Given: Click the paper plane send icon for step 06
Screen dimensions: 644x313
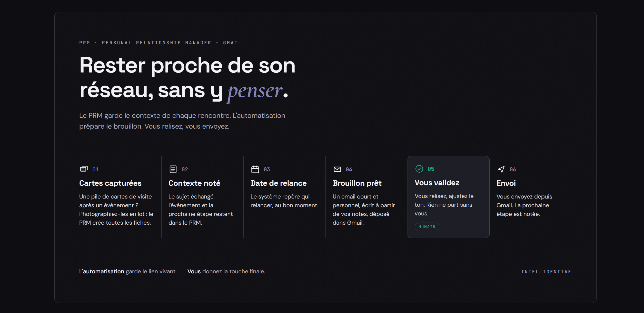Looking at the screenshot, I should coord(501,169).
